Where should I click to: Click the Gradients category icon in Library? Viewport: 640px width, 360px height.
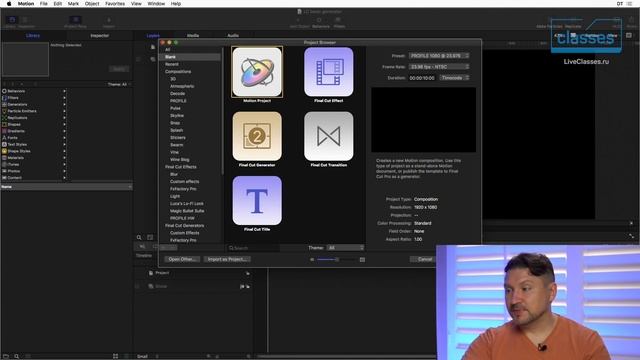click(x=4, y=131)
